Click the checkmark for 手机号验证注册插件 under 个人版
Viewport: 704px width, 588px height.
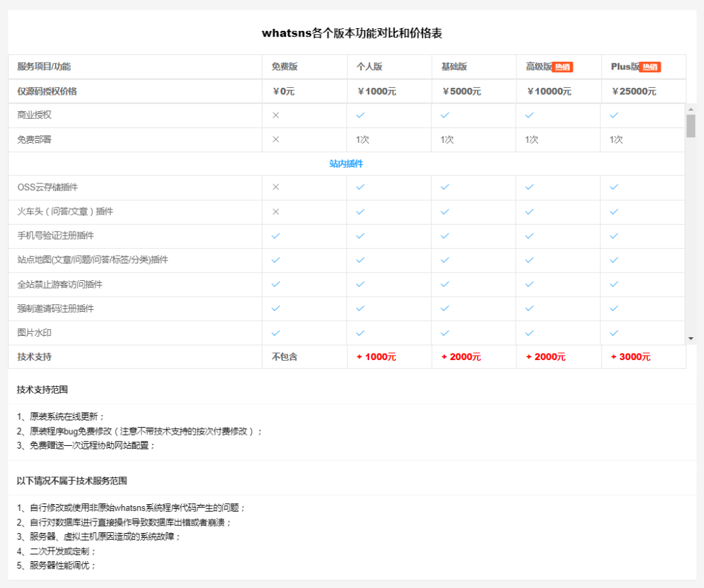360,236
